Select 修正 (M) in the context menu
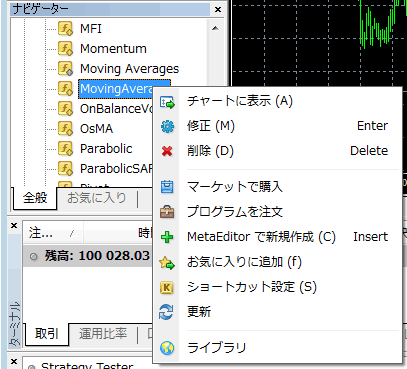407x369 pixels. pyautogui.click(x=278, y=126)
